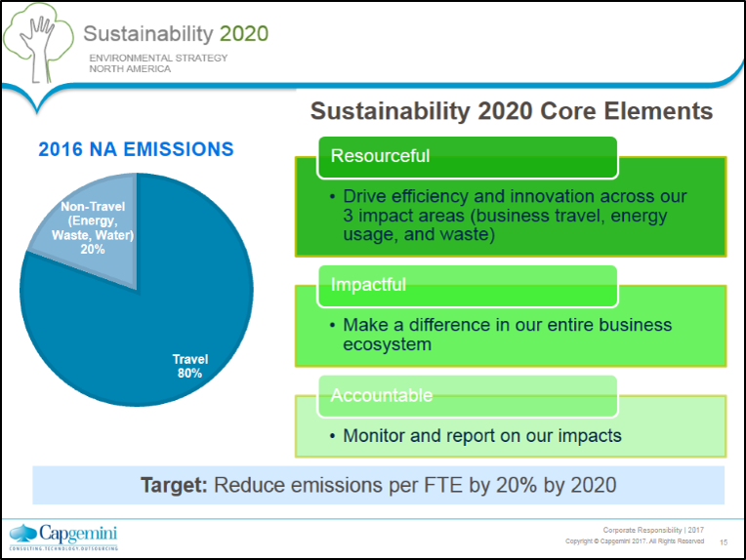
Task: Select the Environmental Strategy North America subtitle
Action: [x=158, y=63]
